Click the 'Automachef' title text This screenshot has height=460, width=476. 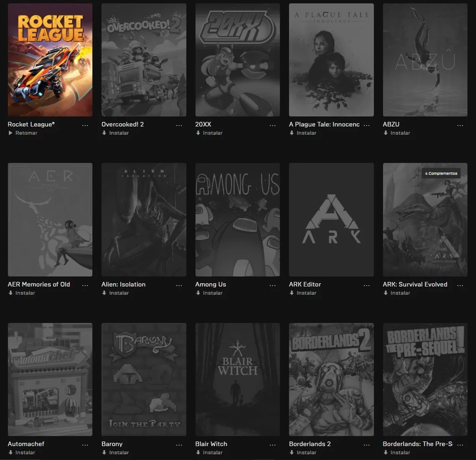26,444
